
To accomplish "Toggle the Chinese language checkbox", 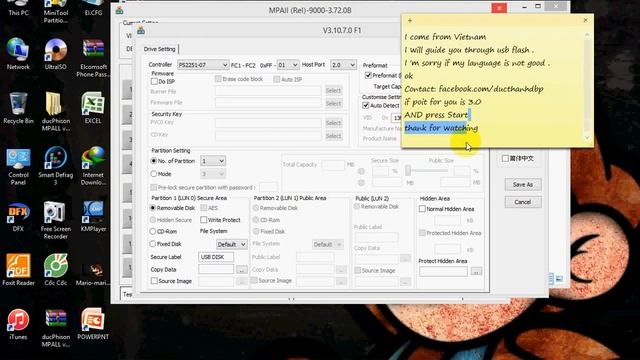I will pyautogui.click(x=505, y=158).
